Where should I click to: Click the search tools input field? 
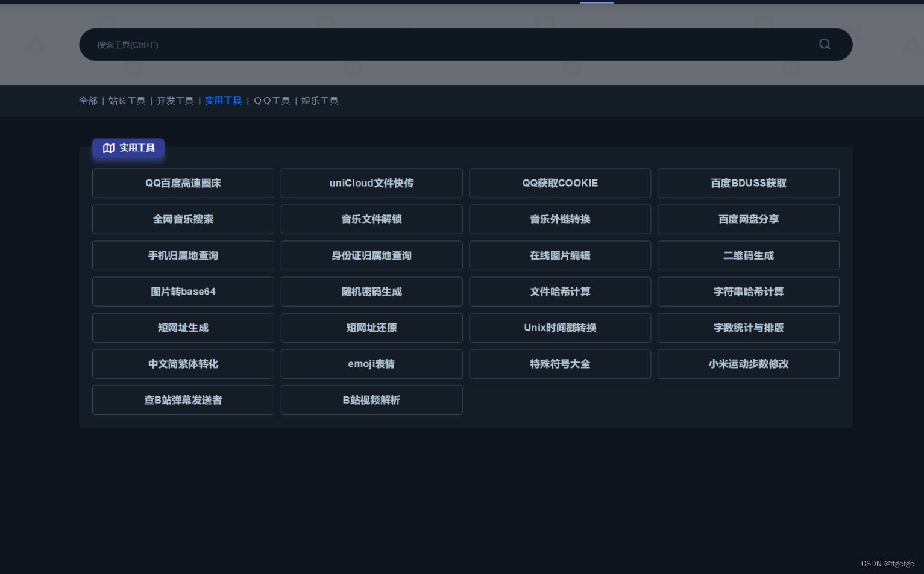tap(422, 44)
